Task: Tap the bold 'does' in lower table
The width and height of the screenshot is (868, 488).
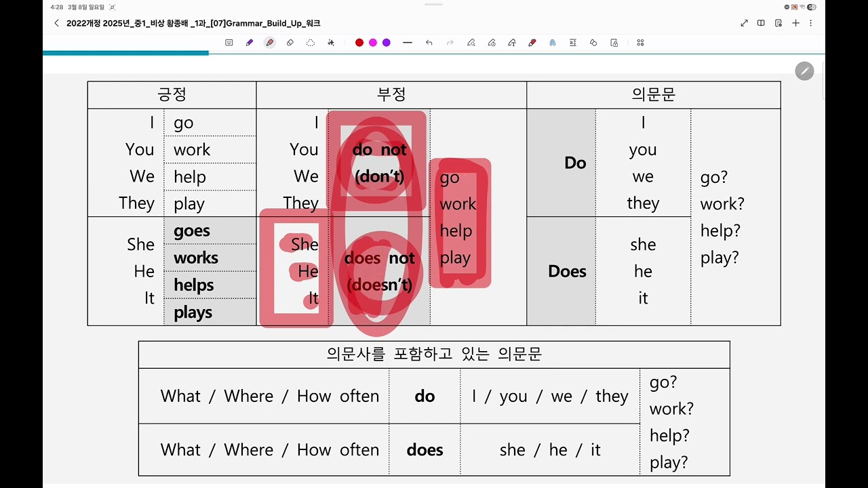Action: [x=425, y=450]
